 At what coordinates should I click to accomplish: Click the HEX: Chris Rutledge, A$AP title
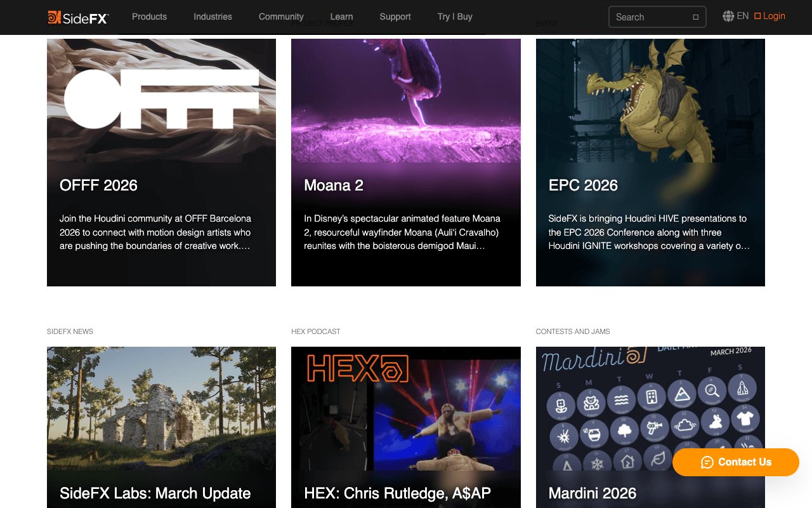point(397,493)
